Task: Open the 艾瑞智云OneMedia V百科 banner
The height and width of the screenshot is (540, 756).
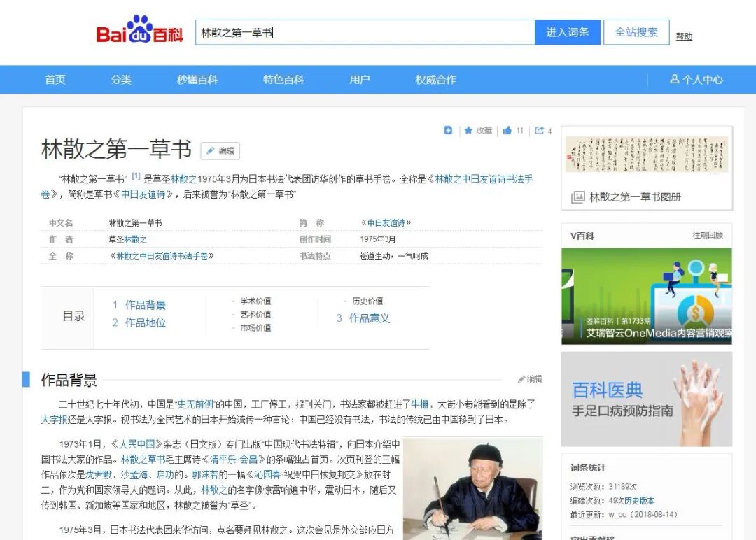Action: (647, 296)
